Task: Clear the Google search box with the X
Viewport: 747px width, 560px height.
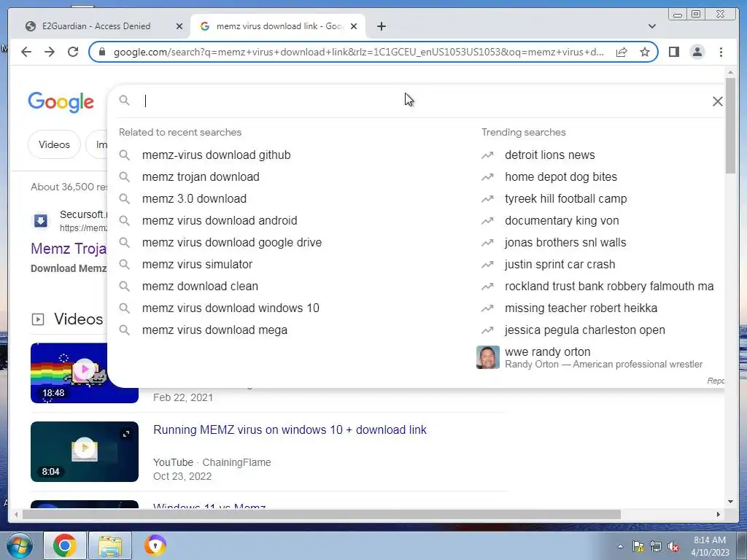Action: (718, 101)
